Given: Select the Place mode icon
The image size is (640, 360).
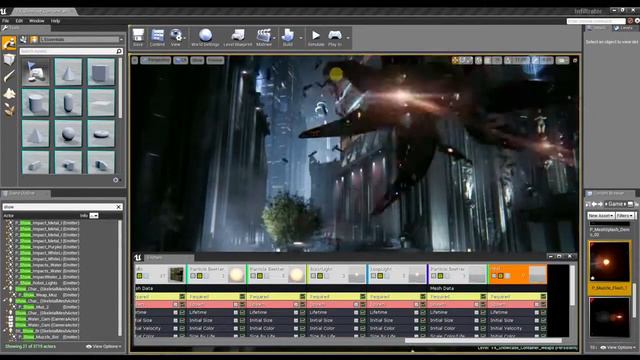Looking at the screenshot, I should pyautogui.click(x=9, y=42).
